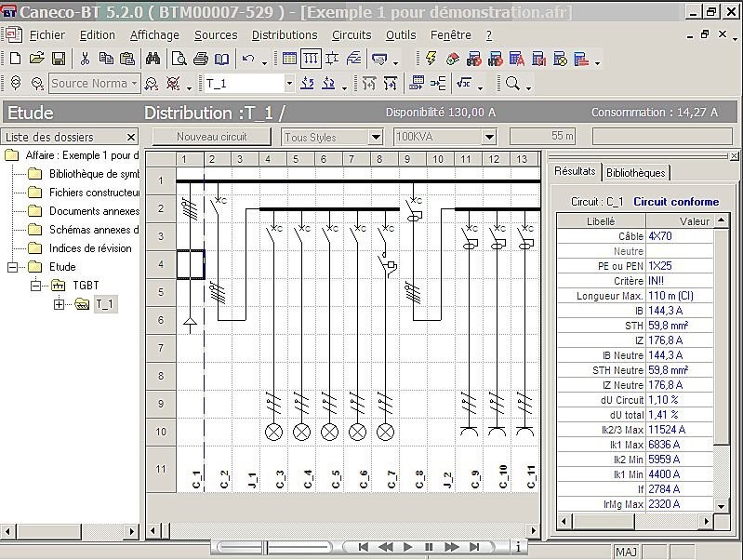Open the Affichage menu

pyautogui.click(x=154, y=35)
